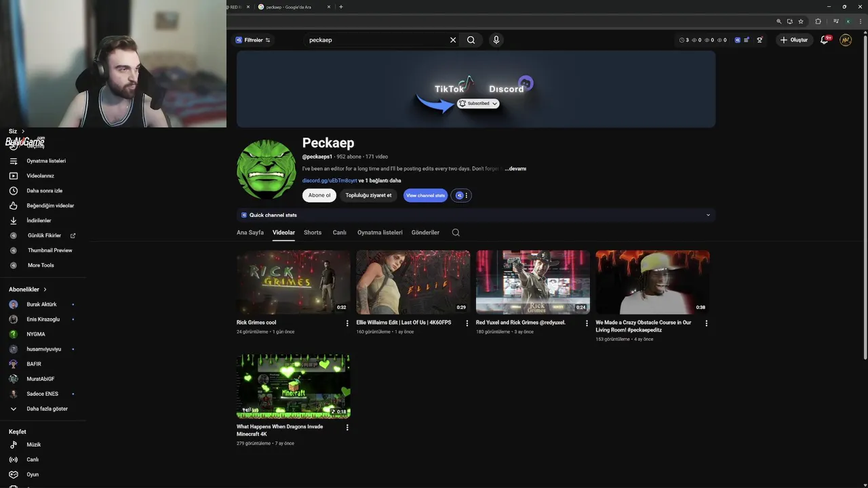Image resolution: width=868 pixels, height=488 pixels.
Task: Open the Rick Grimes cool thumbnail
Action: (x=294, y=282)
